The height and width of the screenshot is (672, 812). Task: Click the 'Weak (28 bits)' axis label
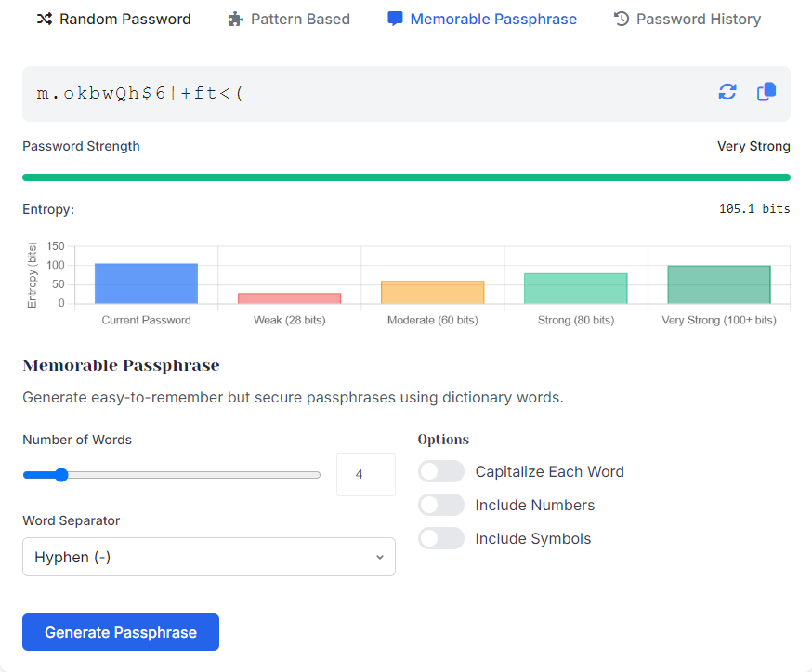coord(290,320)
